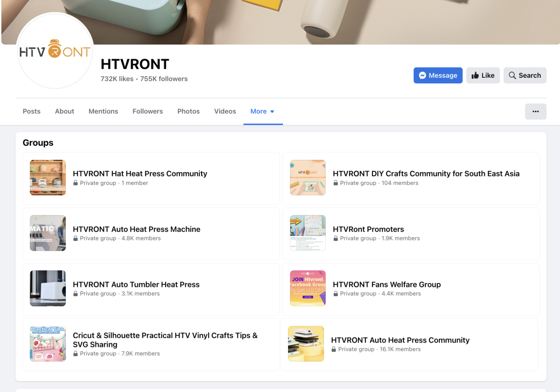Go to the Mentions tab

(103, 112)
